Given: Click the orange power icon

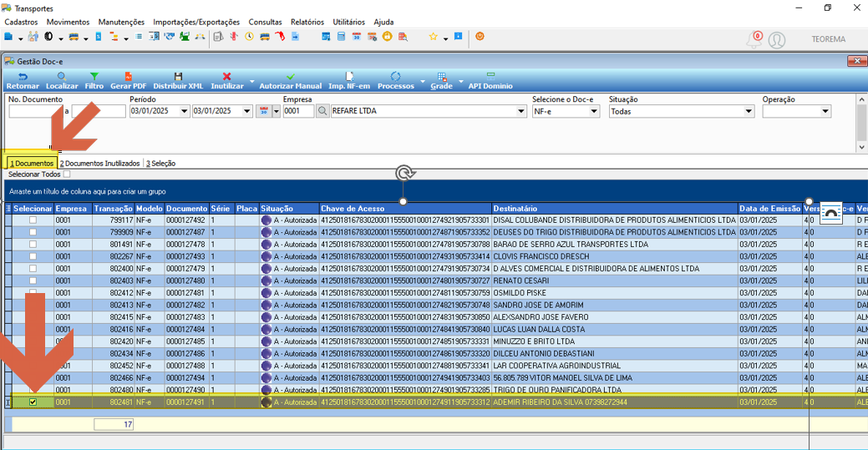Looking at the screenshot, I should click(480, 37).
